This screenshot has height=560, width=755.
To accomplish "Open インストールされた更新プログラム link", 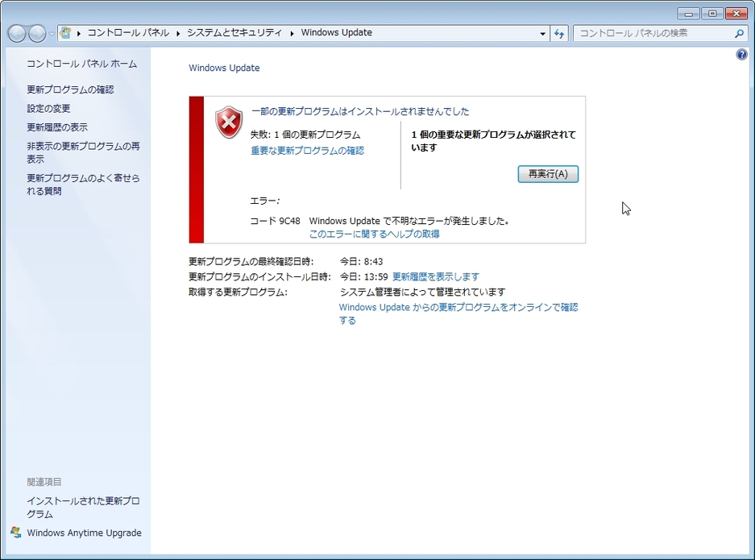I will pos(83,508).
